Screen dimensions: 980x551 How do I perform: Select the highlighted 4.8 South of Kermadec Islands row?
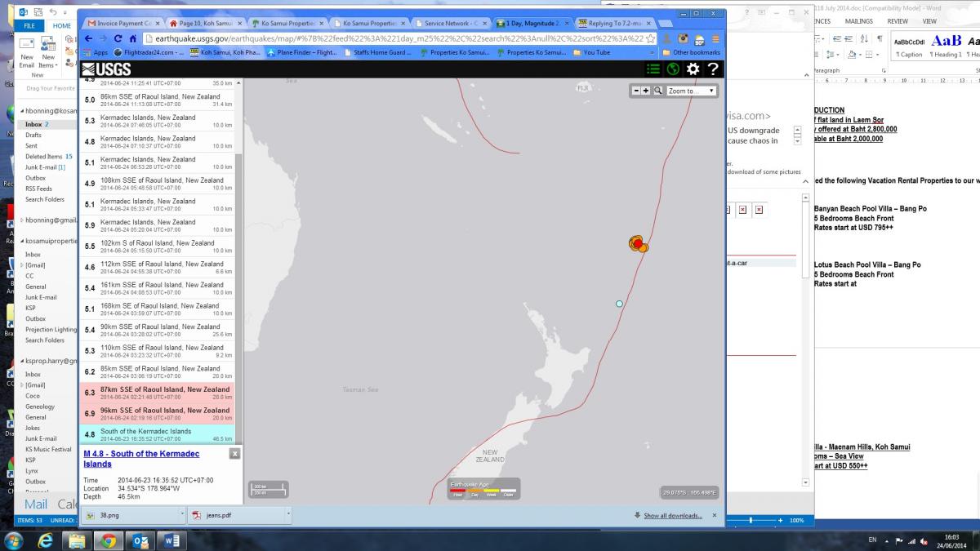(157, 435)
